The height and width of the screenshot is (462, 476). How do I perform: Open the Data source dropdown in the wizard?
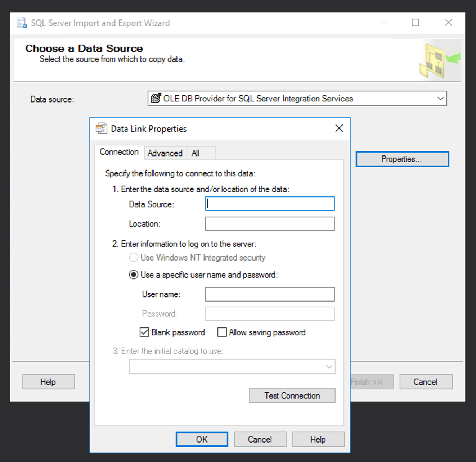[440, 99]
